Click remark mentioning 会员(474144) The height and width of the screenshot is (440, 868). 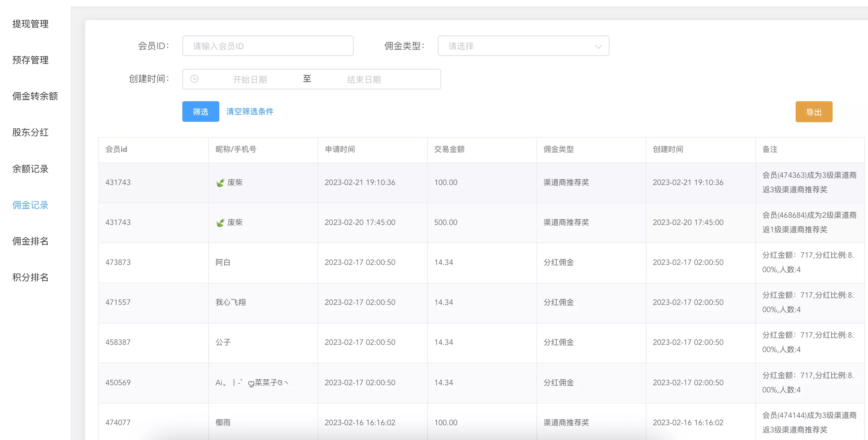[x=809, y=422]
